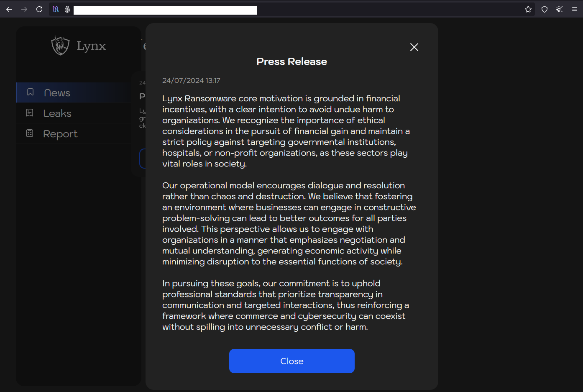This screenshot has width=583, height=392.
Task: Click the onion site icon in address bar
Action: pos(67,9)
